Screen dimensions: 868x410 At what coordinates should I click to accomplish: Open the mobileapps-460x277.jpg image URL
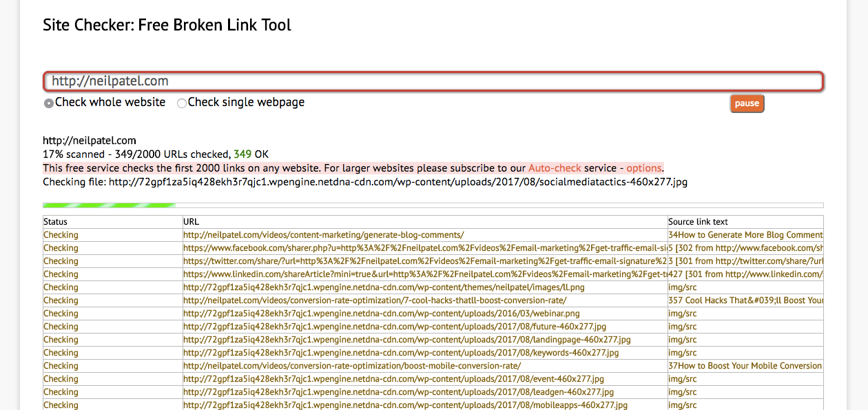tap(405, 405)
